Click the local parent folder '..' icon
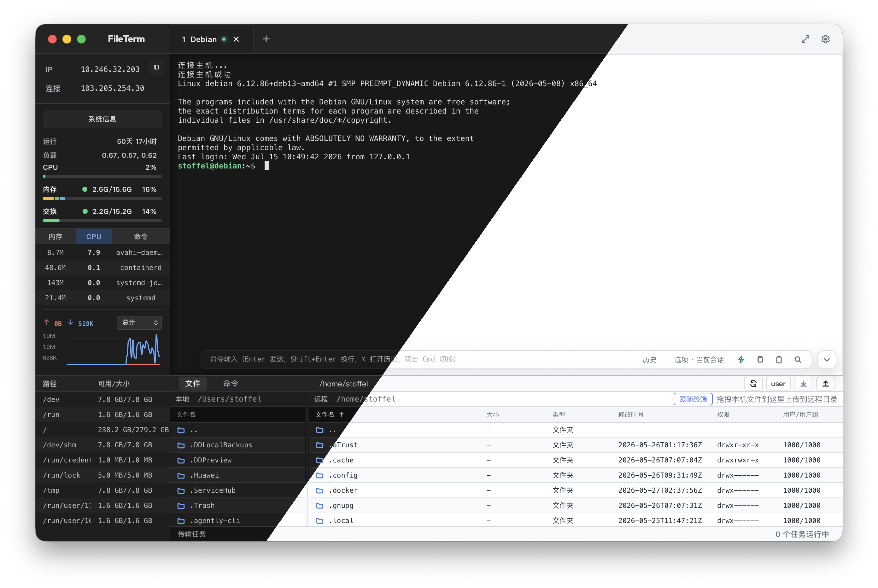Viewport: 878px width, 588px height. (x=181, y=430)
